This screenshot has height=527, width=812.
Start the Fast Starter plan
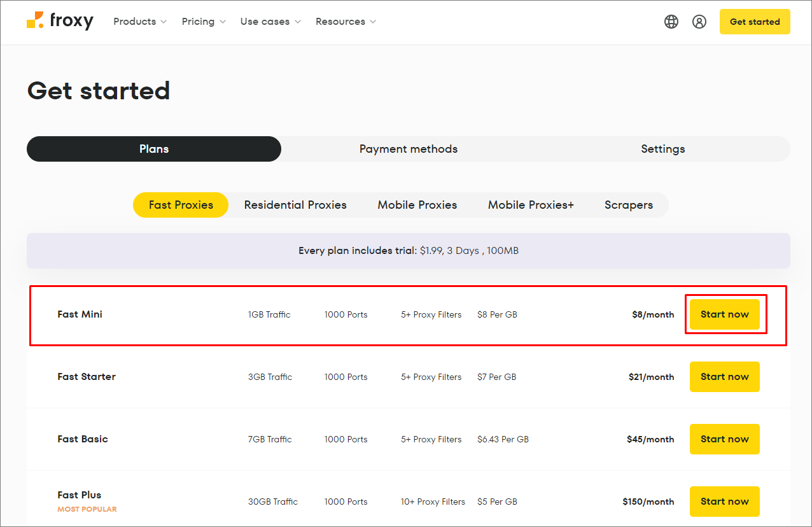click(724, 376)
